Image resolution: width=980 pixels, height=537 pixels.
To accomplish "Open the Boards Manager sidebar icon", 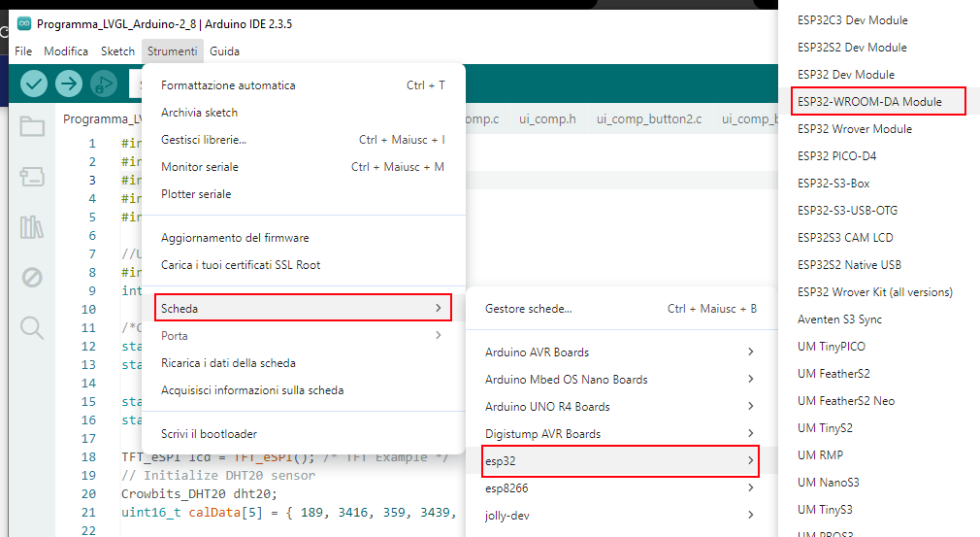I will click(32, 177).
